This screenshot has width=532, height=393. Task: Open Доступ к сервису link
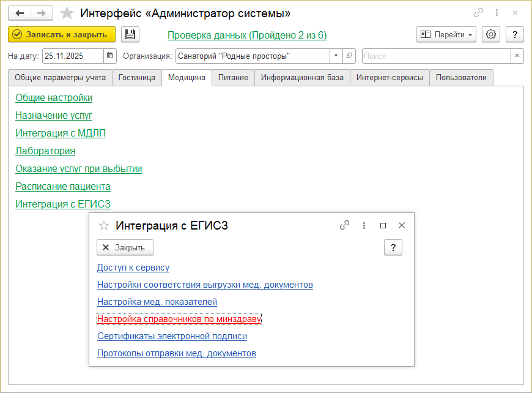133,268
